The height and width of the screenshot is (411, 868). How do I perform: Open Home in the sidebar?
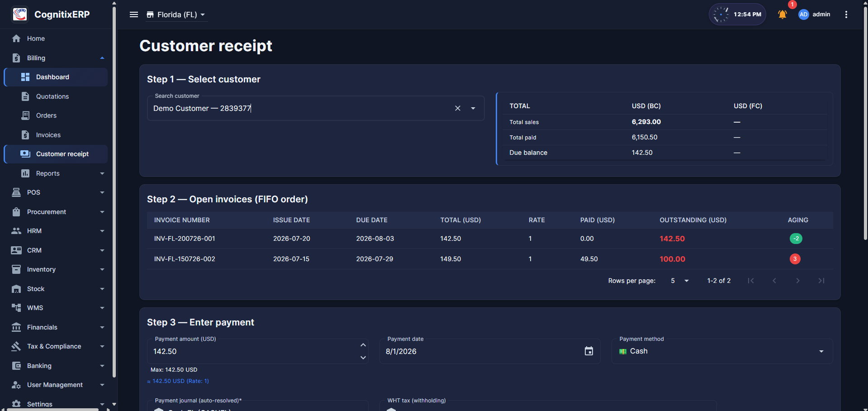(x=56, y=38)
